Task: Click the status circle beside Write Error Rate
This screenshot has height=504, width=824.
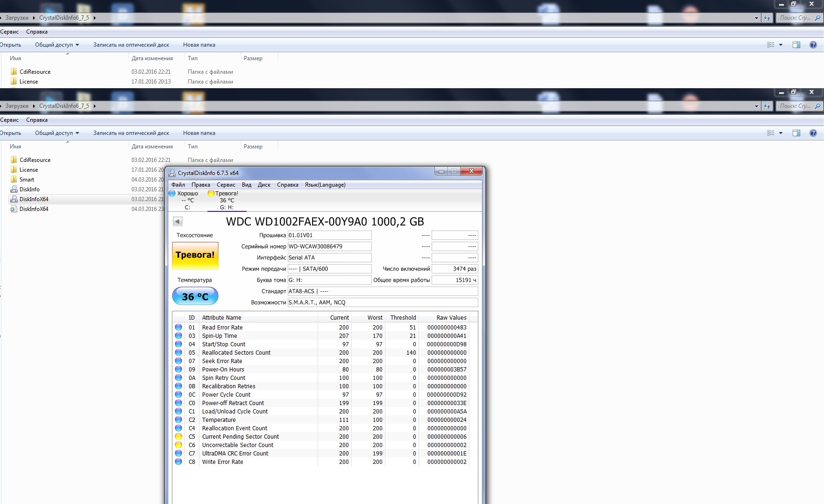Action: coord(178,462)
